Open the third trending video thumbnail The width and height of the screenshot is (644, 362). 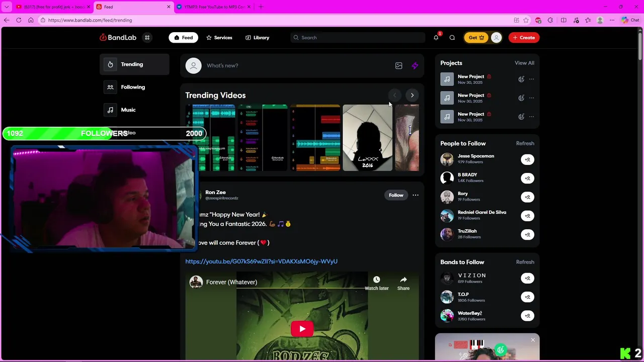pos(315,138)
